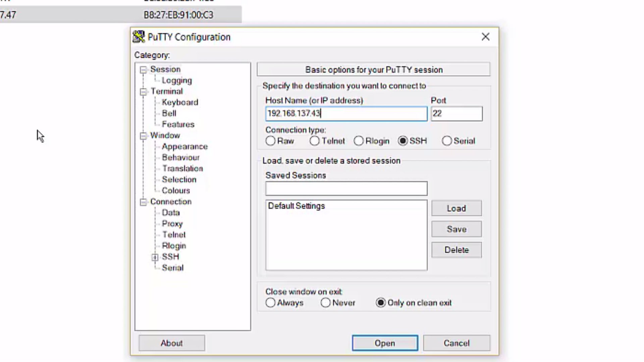The width and height of the screenshot is (644, 362).
Task: Open the Rlogin category in the tree
Action: pos(174,246)
